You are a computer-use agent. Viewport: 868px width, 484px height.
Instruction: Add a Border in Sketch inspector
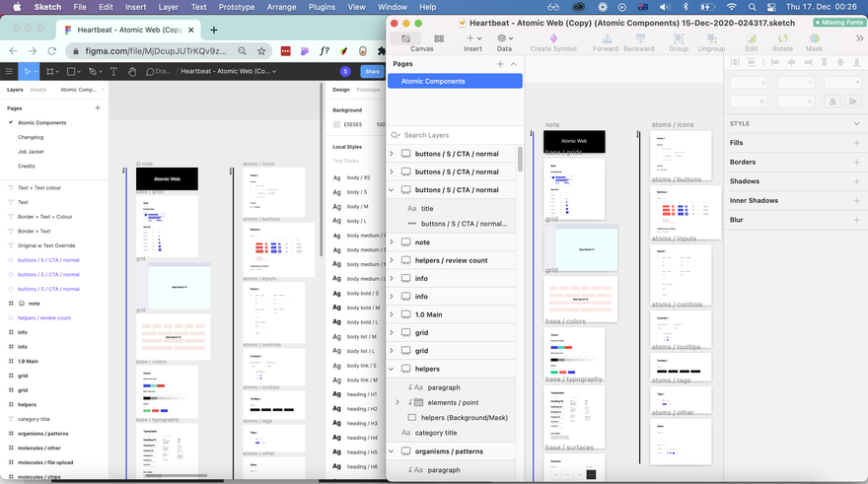(x=856, y=162)
